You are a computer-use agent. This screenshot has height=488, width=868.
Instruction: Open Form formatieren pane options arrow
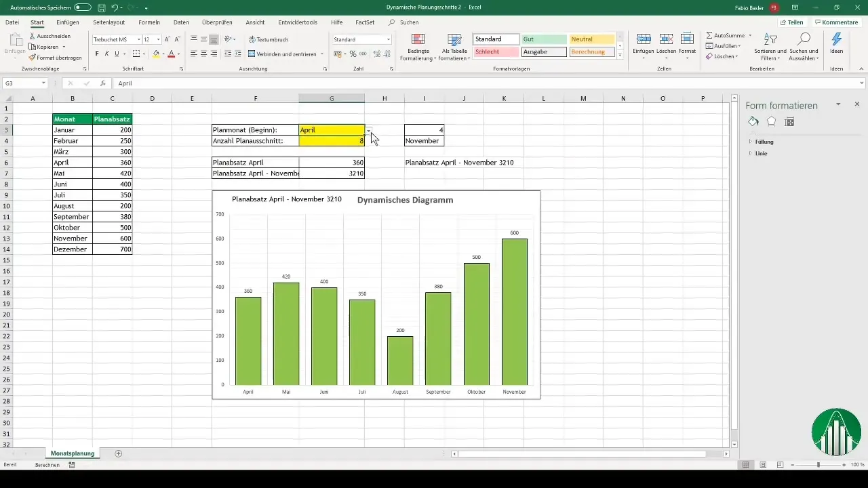click(838, 104)
